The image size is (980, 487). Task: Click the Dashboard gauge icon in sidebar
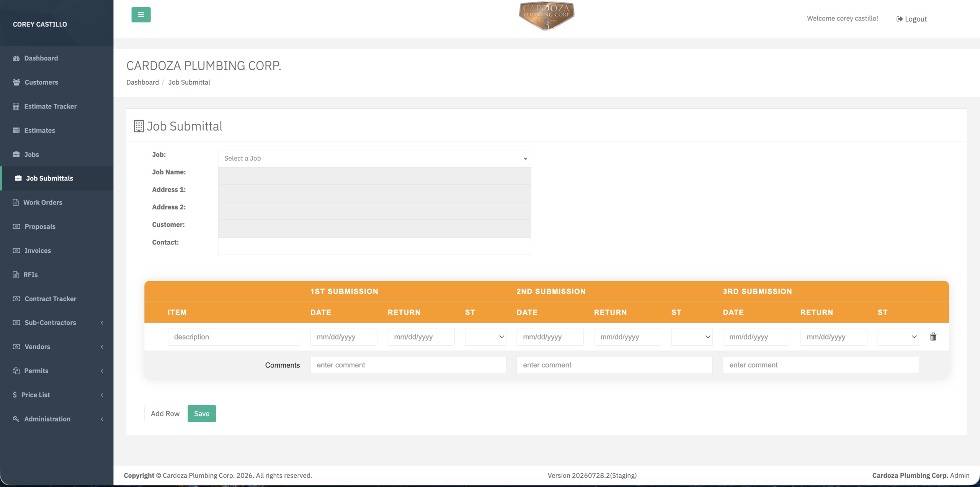tap(16, 58)
